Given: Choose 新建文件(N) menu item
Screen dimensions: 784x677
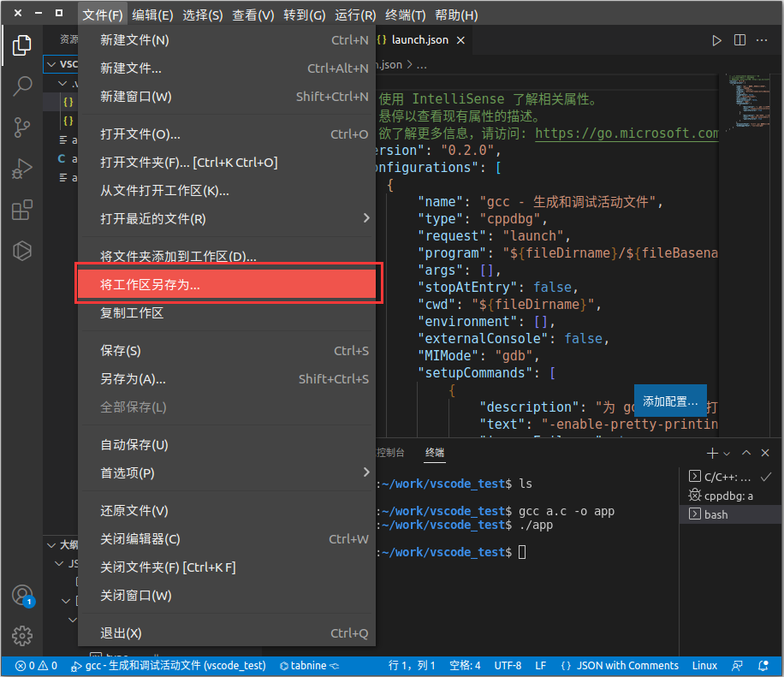Looking at the screenshot, I should click(227, 40).
